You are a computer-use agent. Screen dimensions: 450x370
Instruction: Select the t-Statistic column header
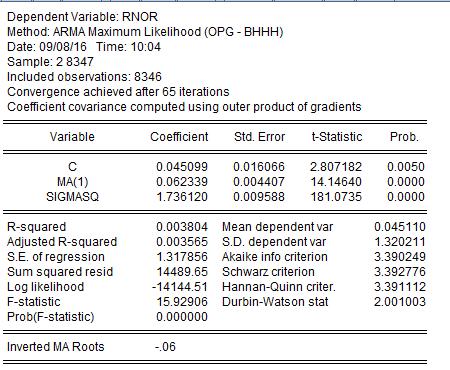(x=337, y=137)
